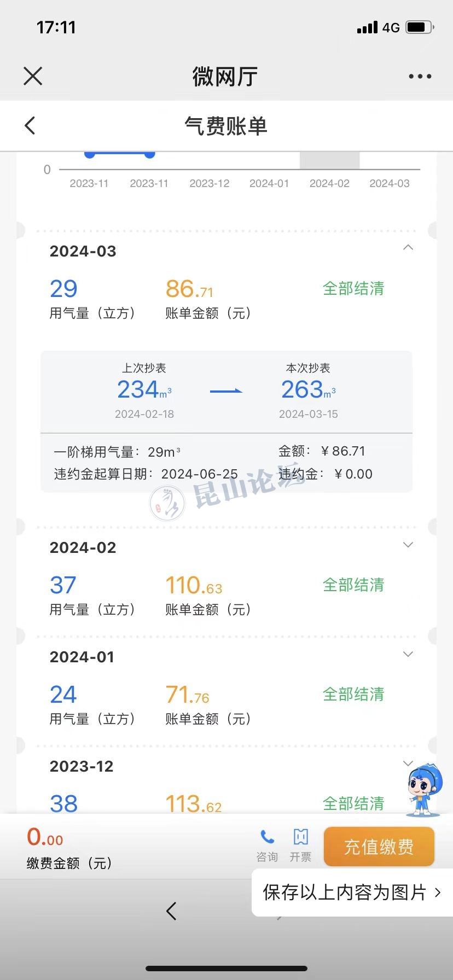The image size is (453, 980).
Task: Open the three-dot more options menu
Action: point(420,77)
